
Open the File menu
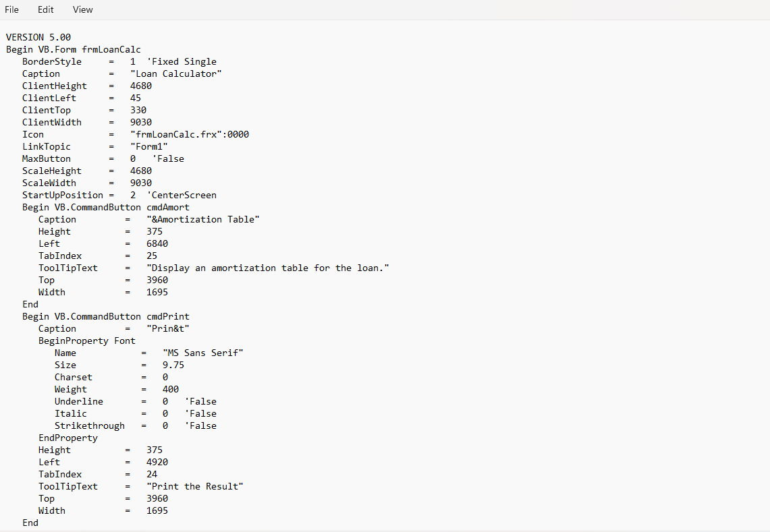point(11,9)
